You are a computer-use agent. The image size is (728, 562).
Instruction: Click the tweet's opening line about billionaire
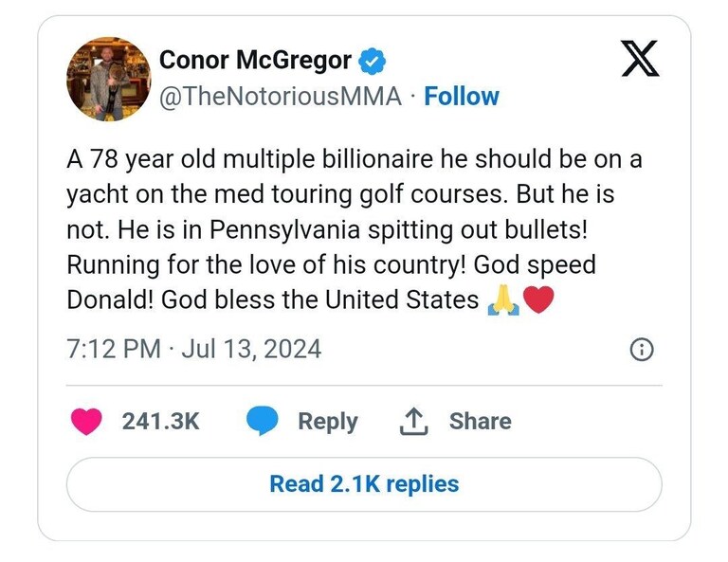[355, 159]
